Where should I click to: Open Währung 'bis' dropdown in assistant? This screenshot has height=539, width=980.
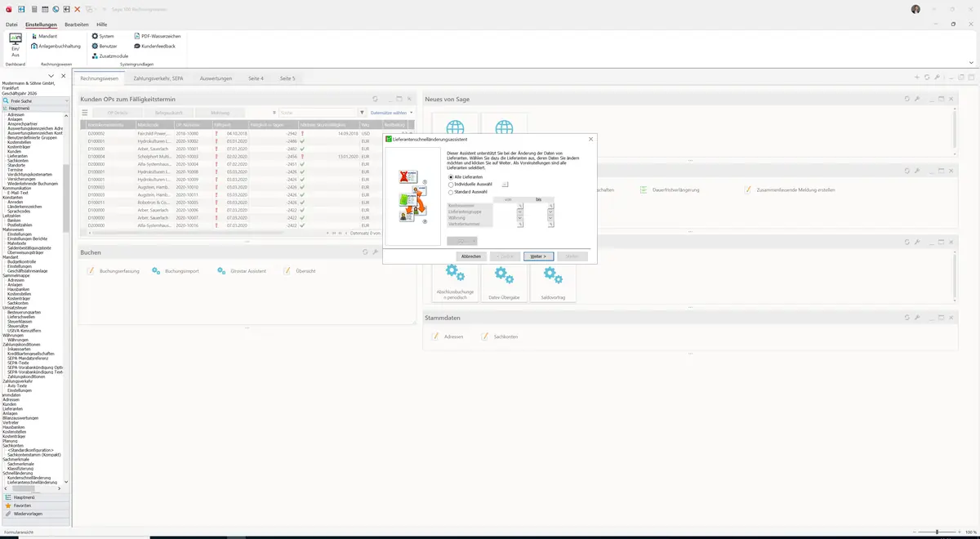point(551,218)
